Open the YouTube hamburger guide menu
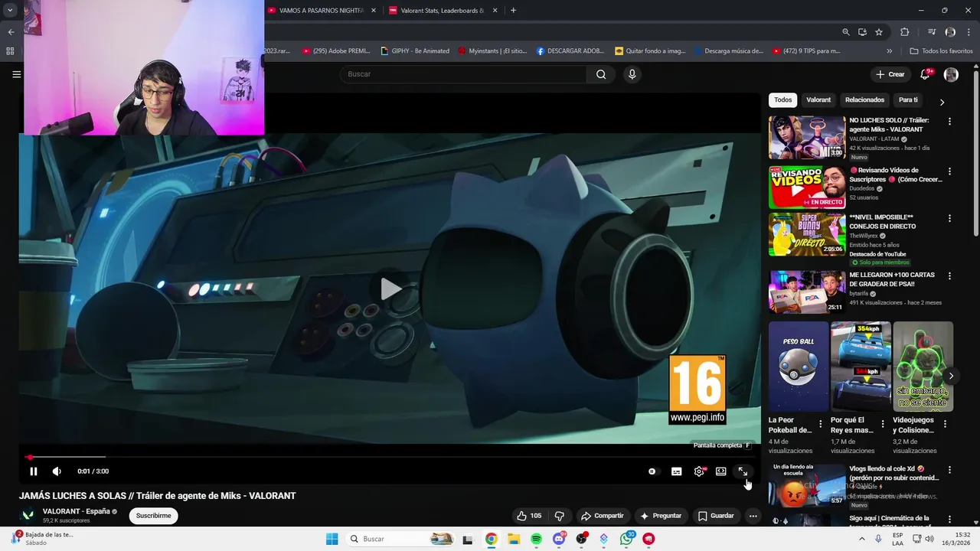 click(x=16, y=74)
